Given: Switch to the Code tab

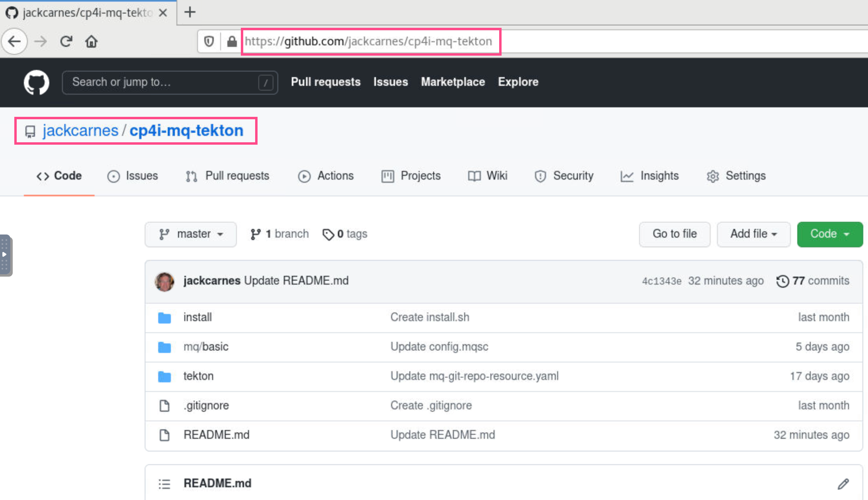Looking at the screenshot, I should (x=59, y=176).
